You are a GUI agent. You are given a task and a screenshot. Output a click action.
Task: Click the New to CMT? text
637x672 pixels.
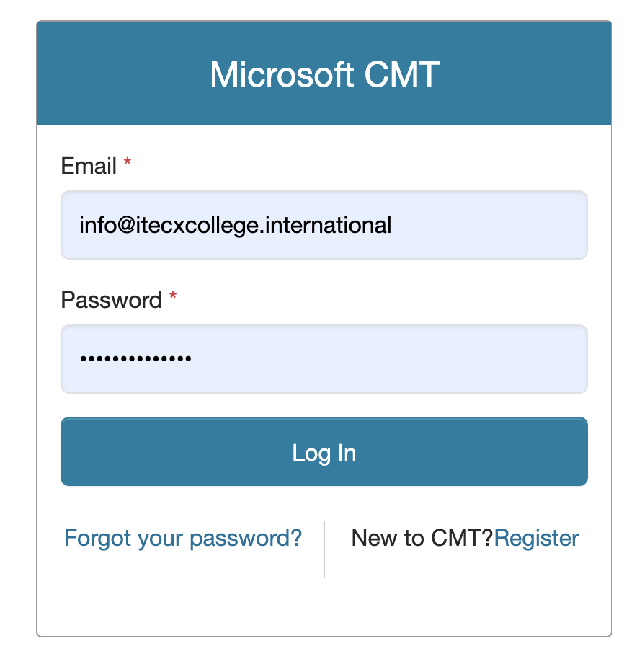tap(422, 538)
